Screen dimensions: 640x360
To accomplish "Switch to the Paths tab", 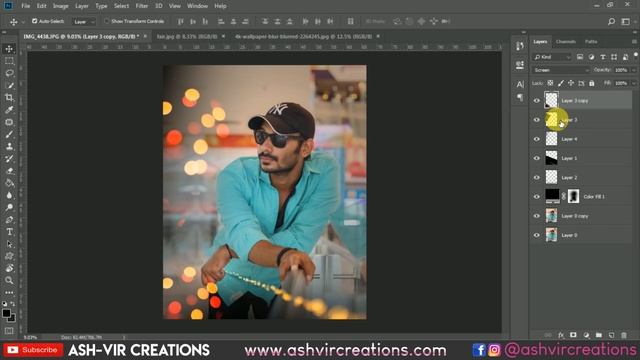I will (x=591, y=42).
